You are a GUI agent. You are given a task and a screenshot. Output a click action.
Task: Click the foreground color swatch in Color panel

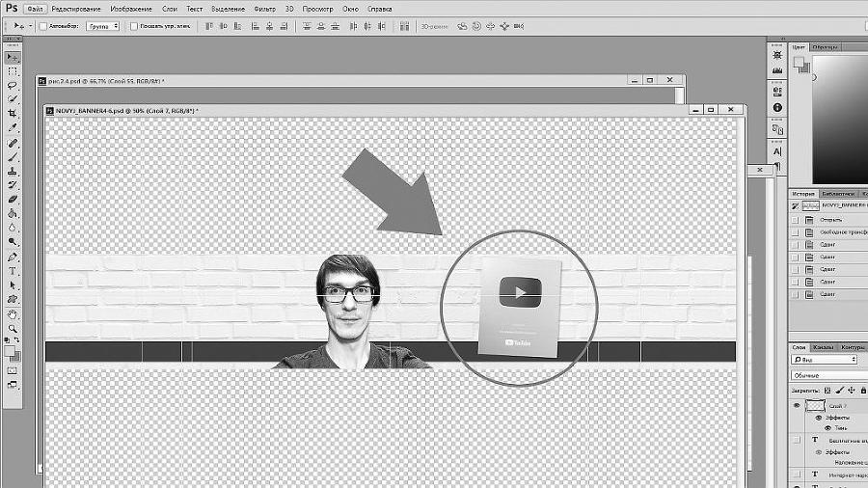[x=799, y=62]
